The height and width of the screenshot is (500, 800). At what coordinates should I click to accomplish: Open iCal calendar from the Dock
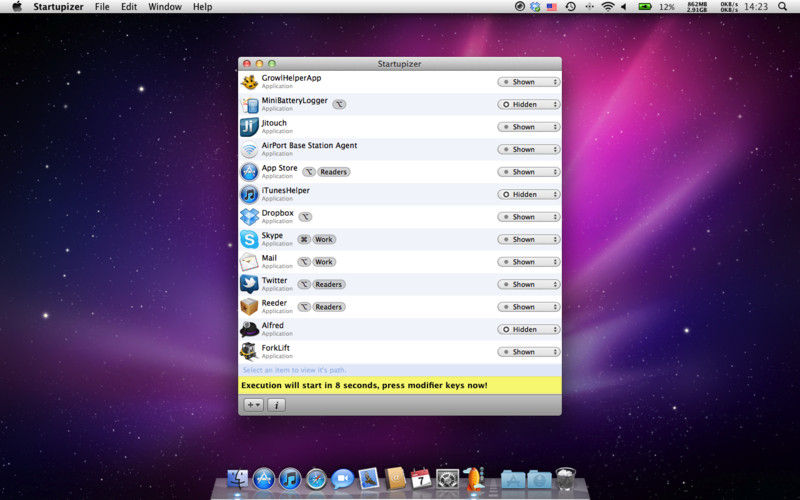[421, 479]
